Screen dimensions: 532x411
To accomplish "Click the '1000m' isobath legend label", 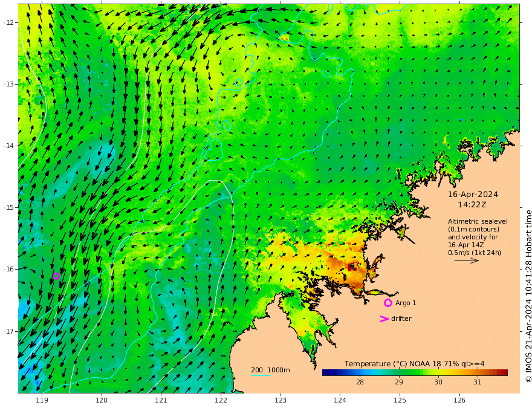I will coord(279,370).
